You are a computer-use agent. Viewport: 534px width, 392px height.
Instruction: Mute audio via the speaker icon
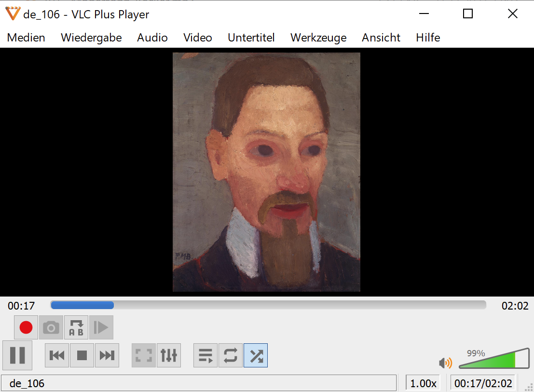click(445, 363)
